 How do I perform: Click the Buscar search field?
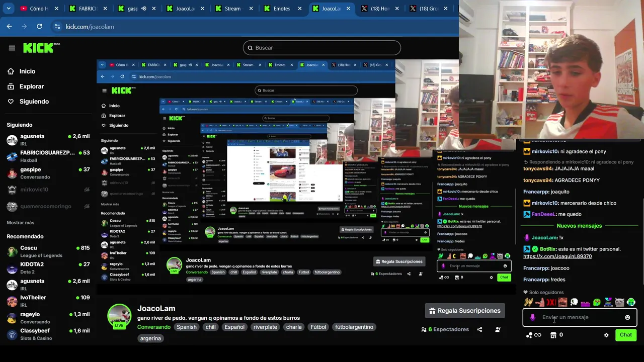pos(322,48)
